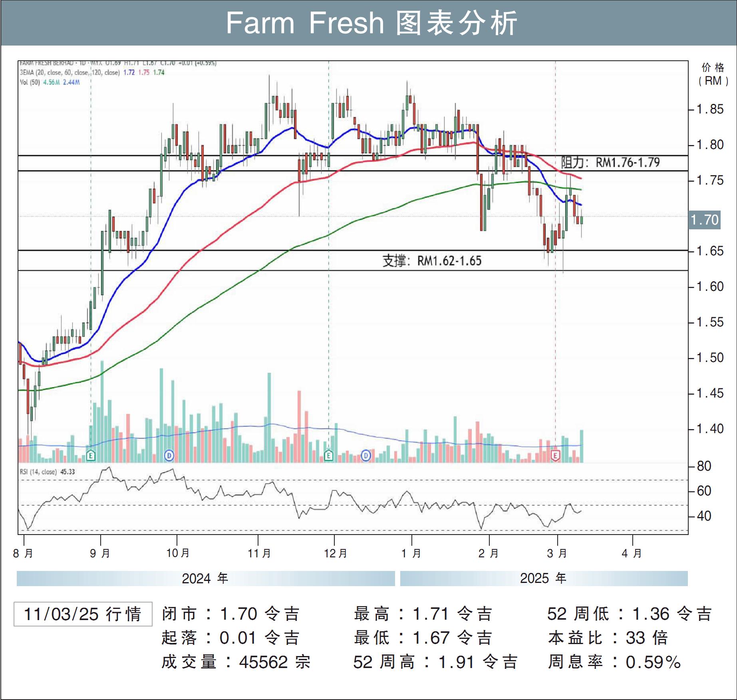Click the 2024年 year bar
The height and width of the screenshot is (700, 737).
click(206, 579)
